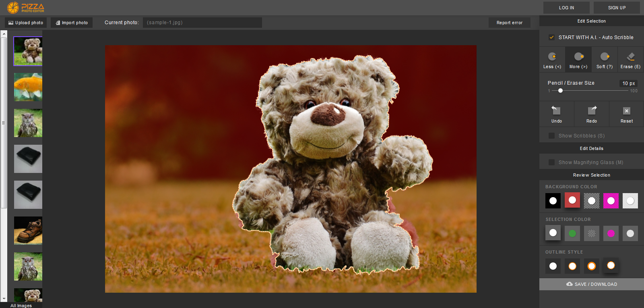Select the Soft (?) brush tool
Image resolution: width=644 pixels, height=308 pixels.
coord(605,60)
